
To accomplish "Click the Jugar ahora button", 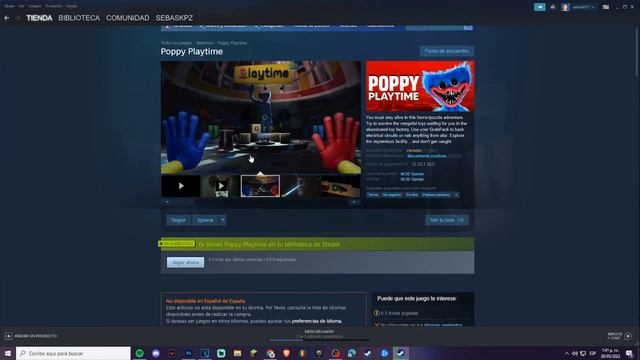I will pos(185,262).
